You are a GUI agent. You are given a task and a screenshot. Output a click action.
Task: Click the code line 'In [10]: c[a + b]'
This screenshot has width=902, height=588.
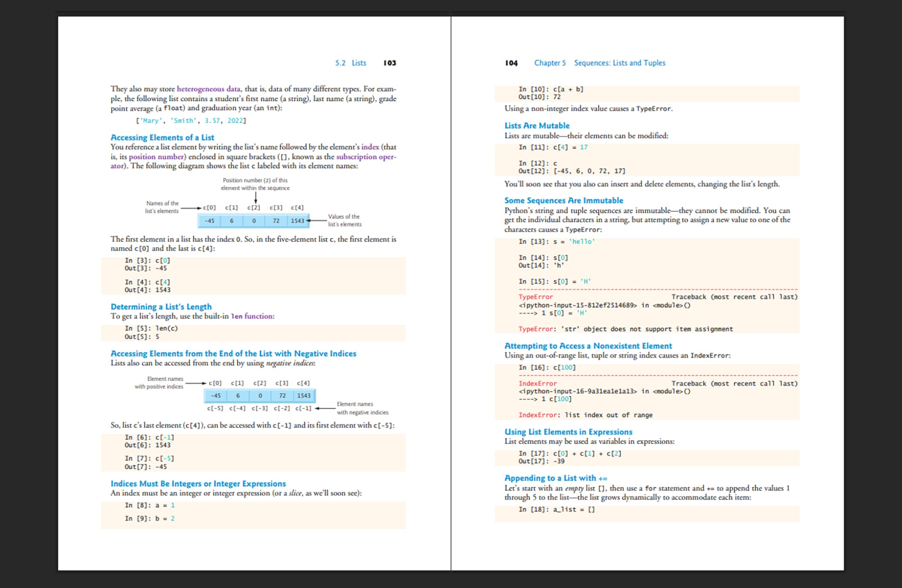[551, 89]
